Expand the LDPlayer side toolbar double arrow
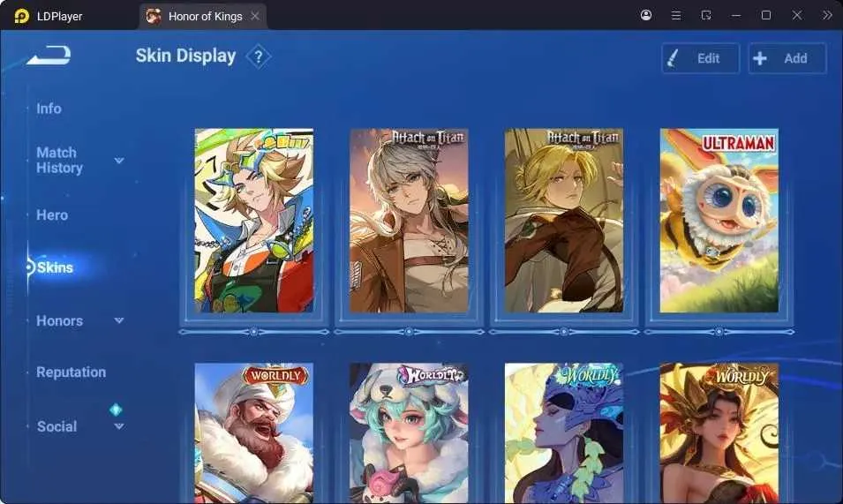This screenshot has height=504, width=843. click(x=827, y=15)
